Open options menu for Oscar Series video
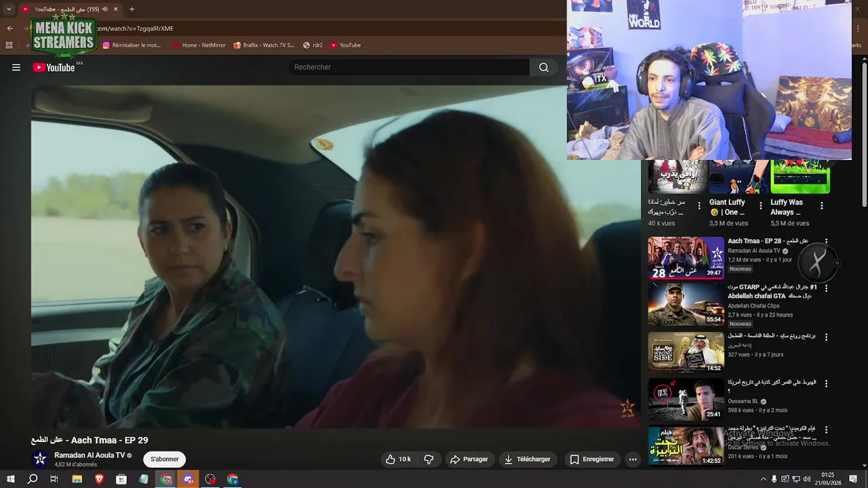The image size is (868, 488). point(826,430)
